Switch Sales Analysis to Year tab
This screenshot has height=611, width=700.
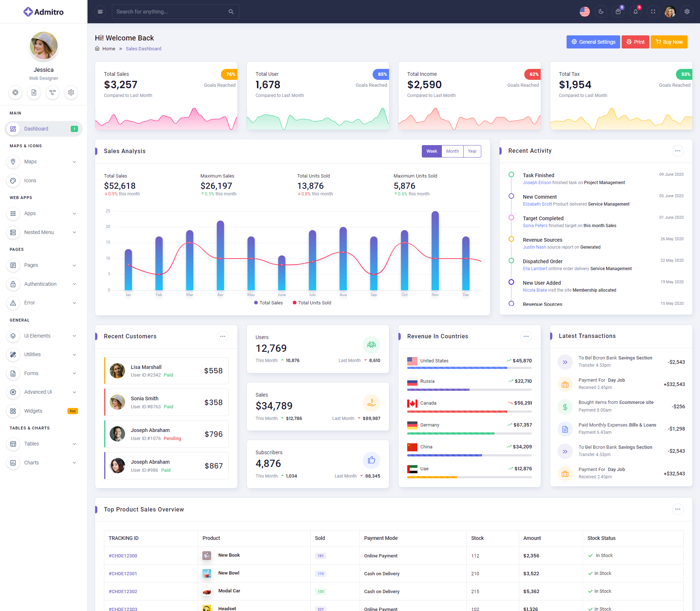point(472,151)
